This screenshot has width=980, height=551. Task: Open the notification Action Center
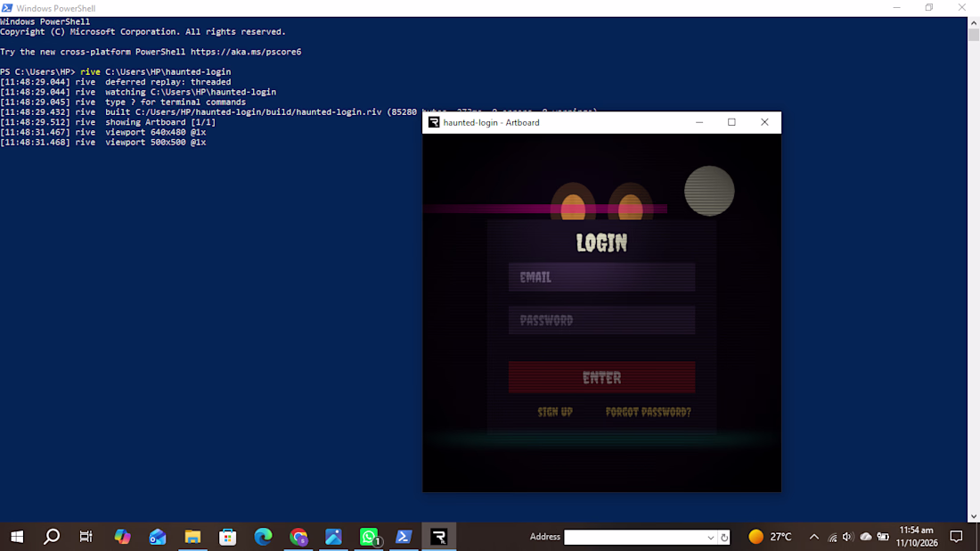click(956, 537)
